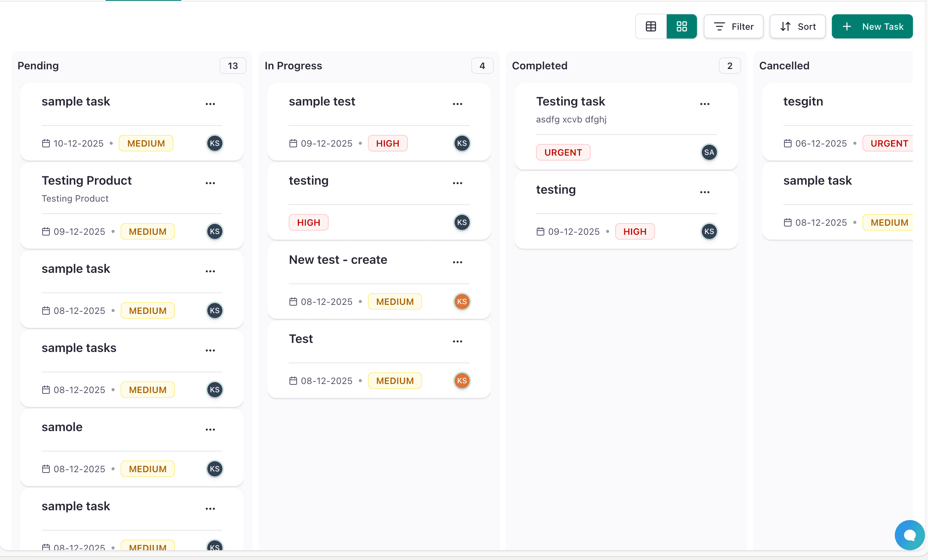Click KS avatar on 'sample test' card
Viewport: 928px width, 560px height.
(x=462, y=143)
